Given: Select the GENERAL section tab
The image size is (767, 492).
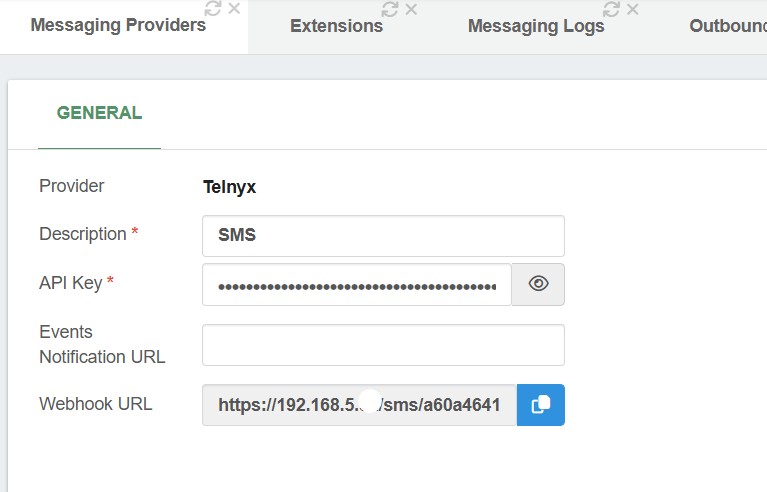Looking at the screenshot, I should 99,113.
